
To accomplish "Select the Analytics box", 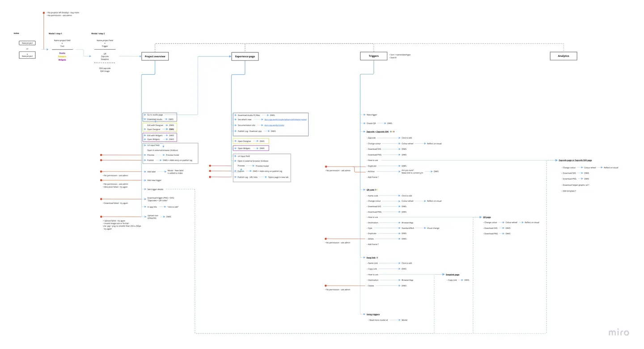I will [563, 56].
